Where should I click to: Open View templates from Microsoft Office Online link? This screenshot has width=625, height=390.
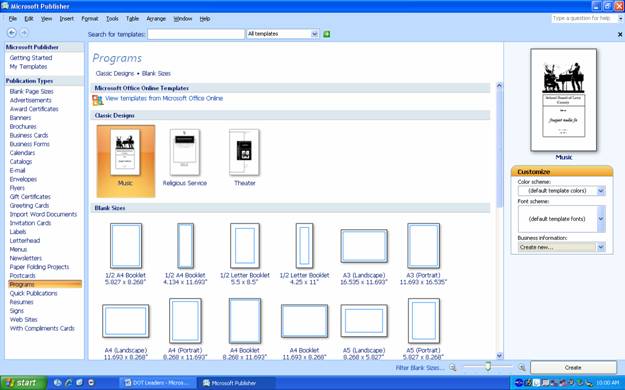(164, 98)
